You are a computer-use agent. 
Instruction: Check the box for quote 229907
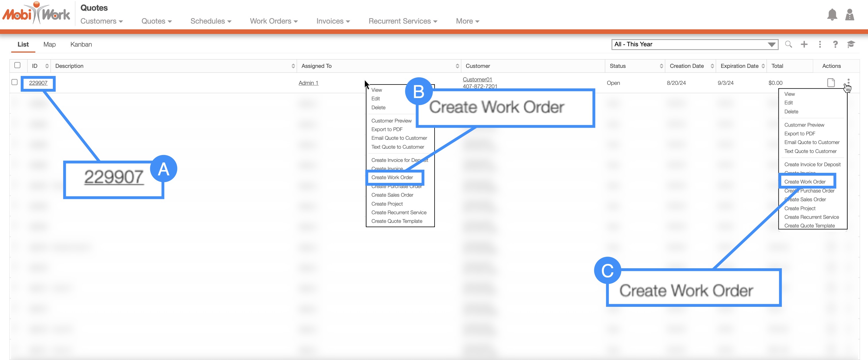[14, 82]
